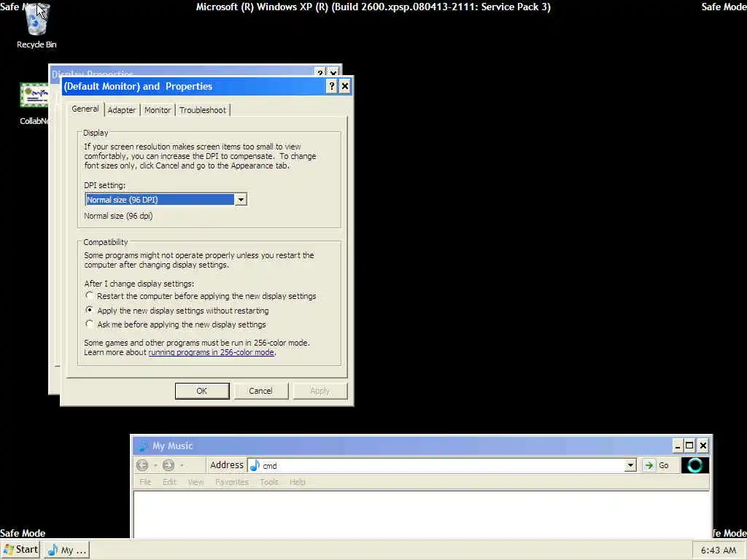Open the Forward button history dropdown arrow
The image size is (747, 560).
pyautogui.click(x=182, y=465)
